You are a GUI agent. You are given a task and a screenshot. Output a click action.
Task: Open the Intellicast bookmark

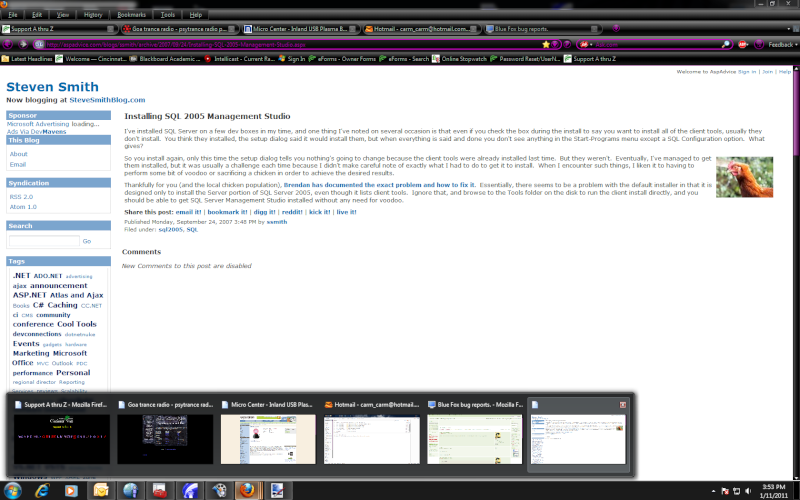[x=239, y=59]
